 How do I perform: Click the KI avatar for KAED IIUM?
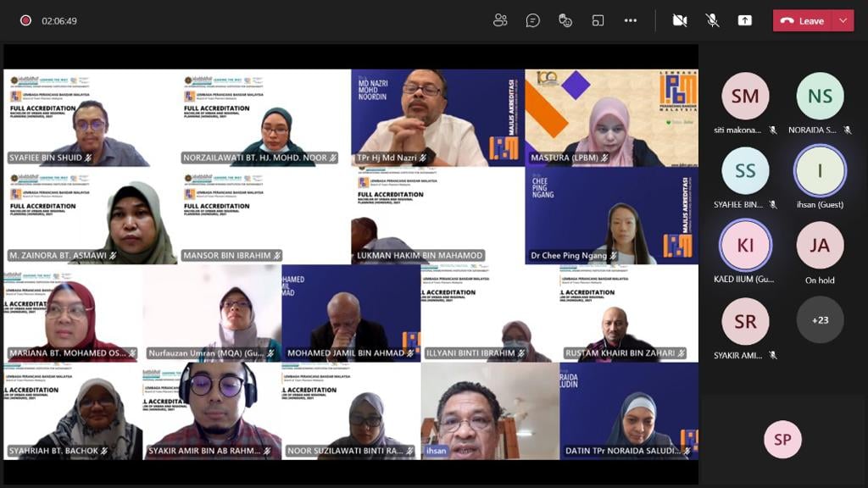(x=745, y=246)
